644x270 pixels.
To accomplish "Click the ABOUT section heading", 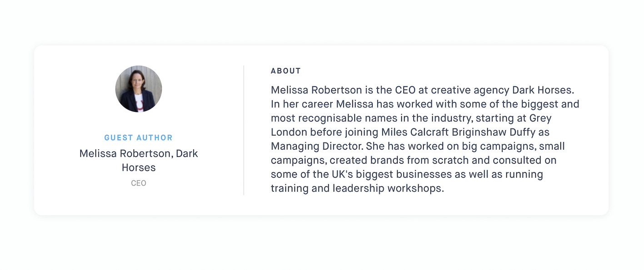I will point(286,71).
